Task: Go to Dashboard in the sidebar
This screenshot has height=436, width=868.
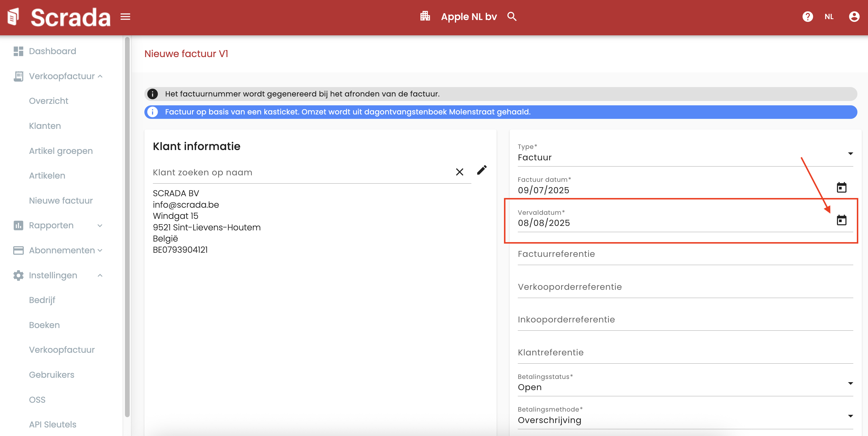Action: click(52, 51)
